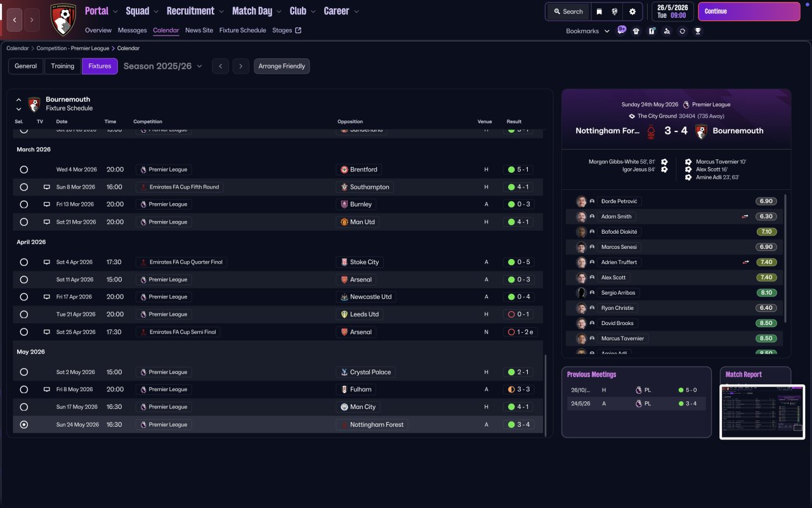Click the TV icon on Stoke City row
The width and height of the screenshot is (812, 508).
tap(46, 262)
